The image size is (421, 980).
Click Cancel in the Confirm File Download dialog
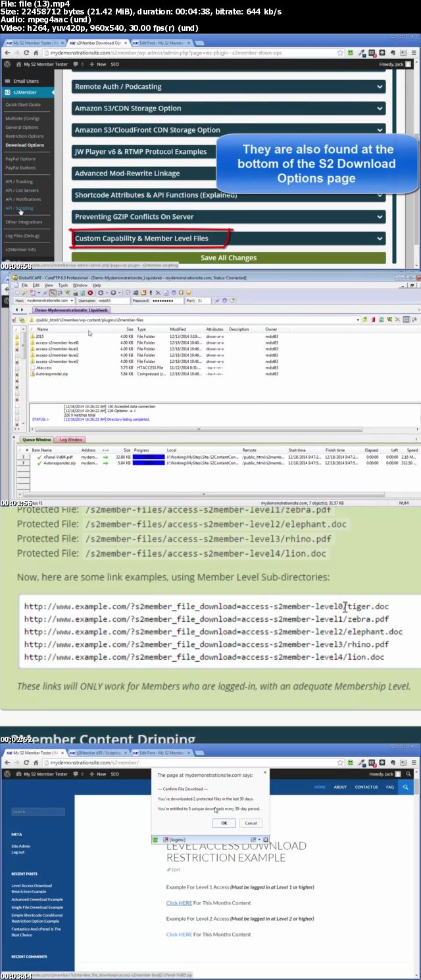click(x=251, y=823)
